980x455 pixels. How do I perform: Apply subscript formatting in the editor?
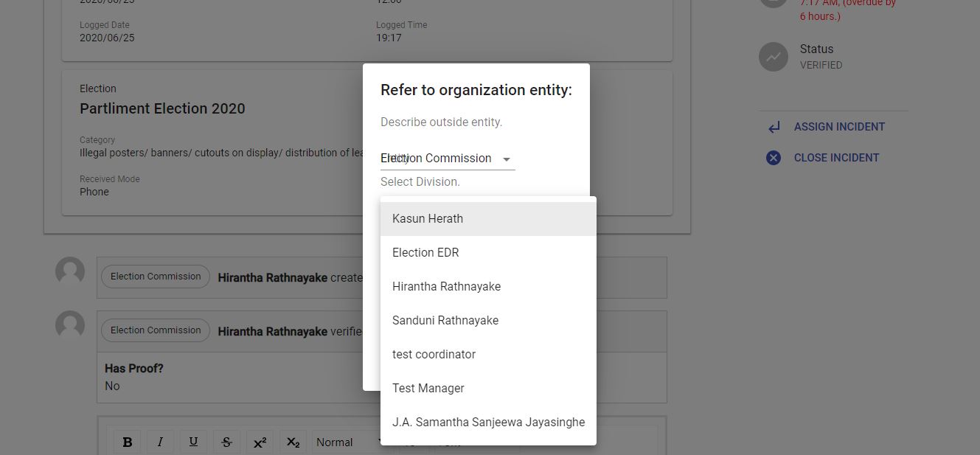coord(293,441)
